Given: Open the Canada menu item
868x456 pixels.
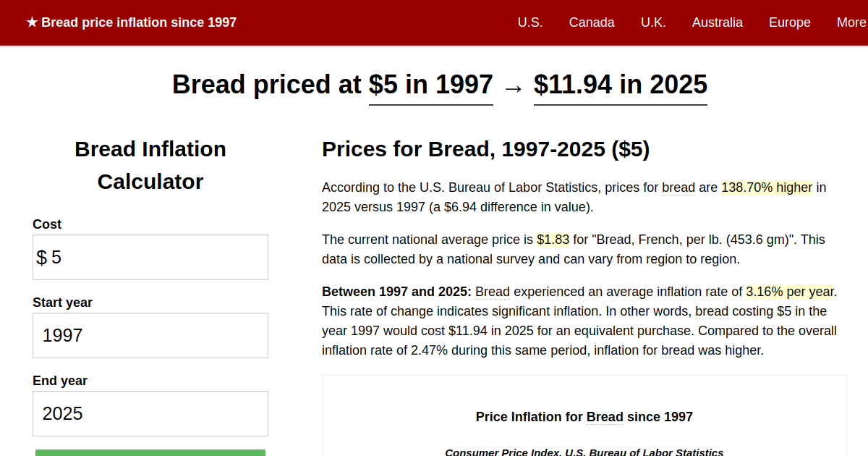Looking at the screenshot, I should pos(592,22).
